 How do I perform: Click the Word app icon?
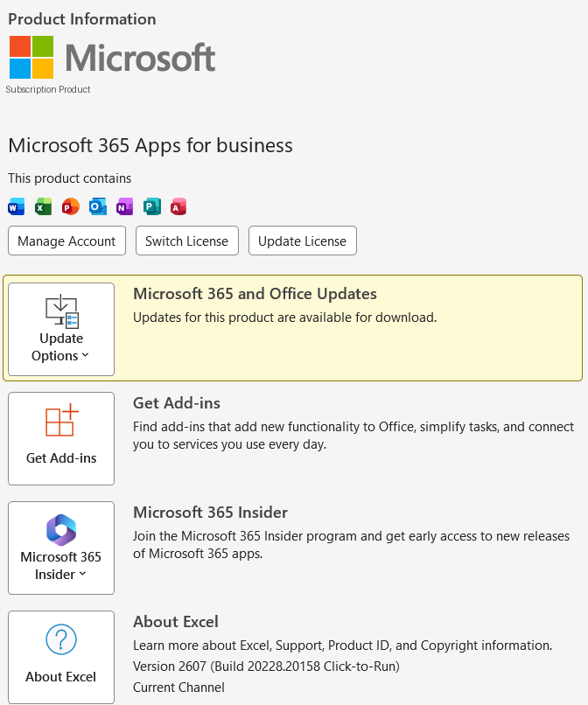[x=17, y=206]
